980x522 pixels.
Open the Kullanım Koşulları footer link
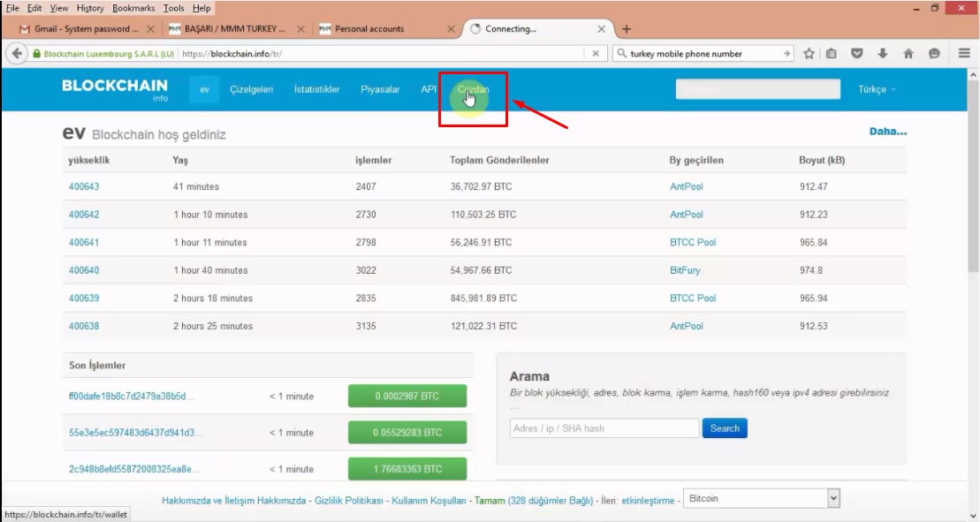click(429, 501)
